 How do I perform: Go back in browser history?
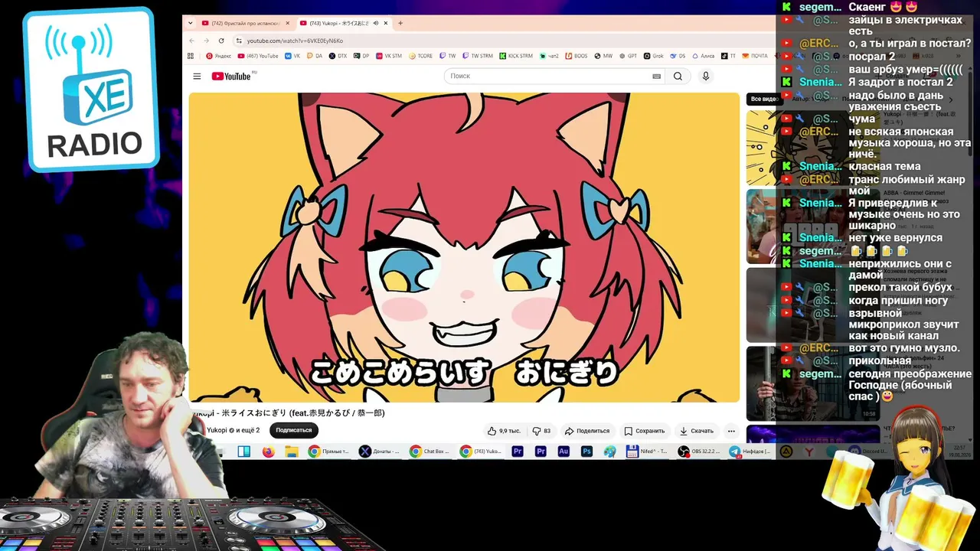click(x=191, y=41)
